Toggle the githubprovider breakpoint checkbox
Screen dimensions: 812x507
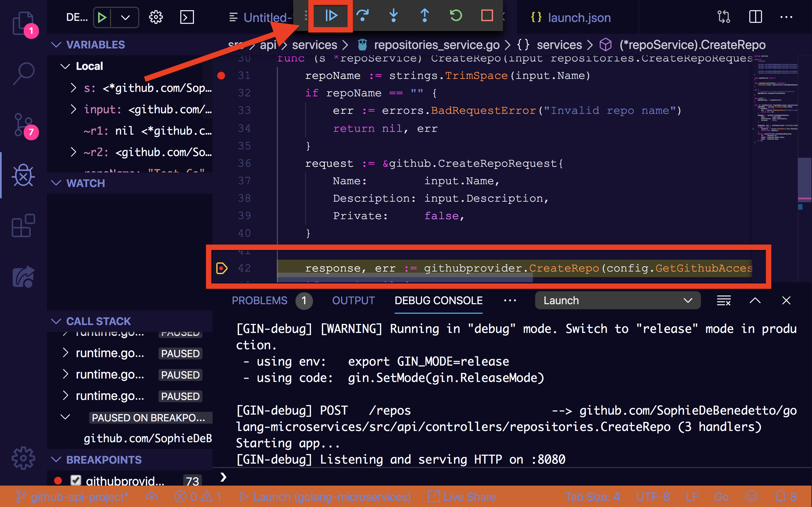pyautogui.click(x=76, y=480)
